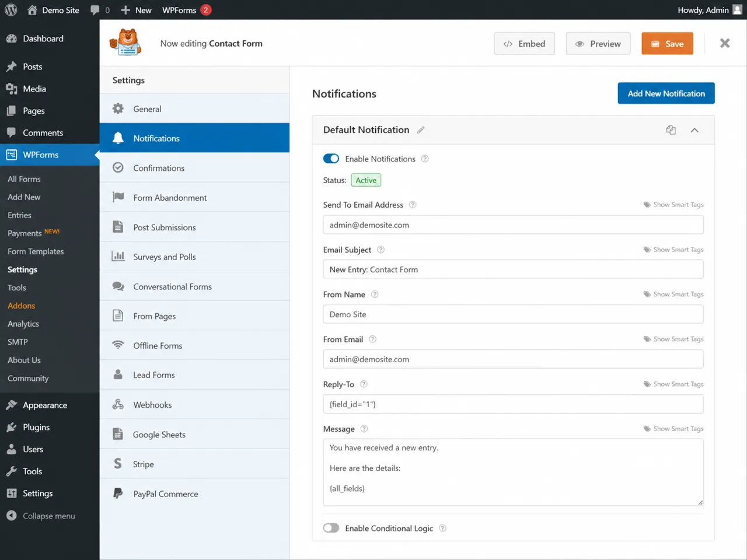Show Smart Tags for Reply-To
Image resolution: width=747 pixels, height=560 pixels.
(673, 384)
